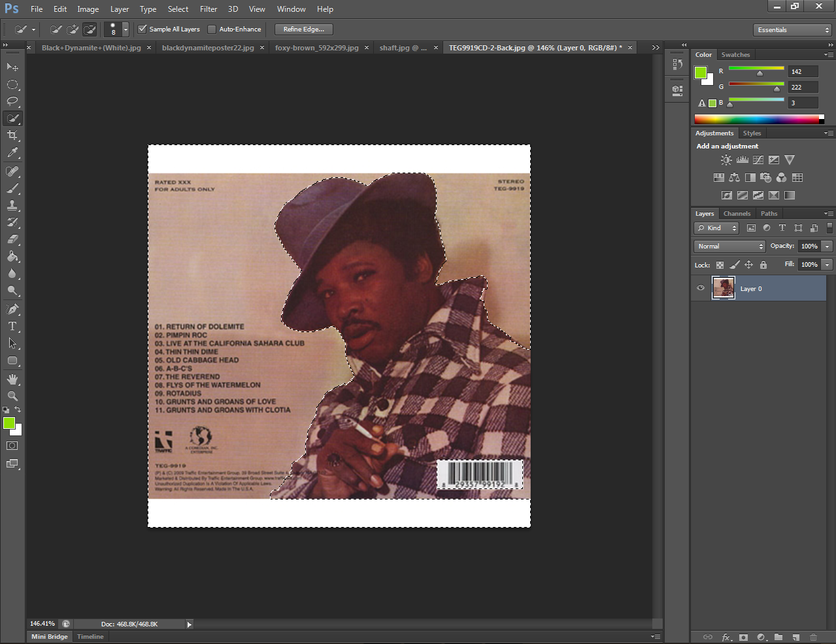836x644 pixels.
Task: Open the Filter menu
Action: [x=209, y=9]
